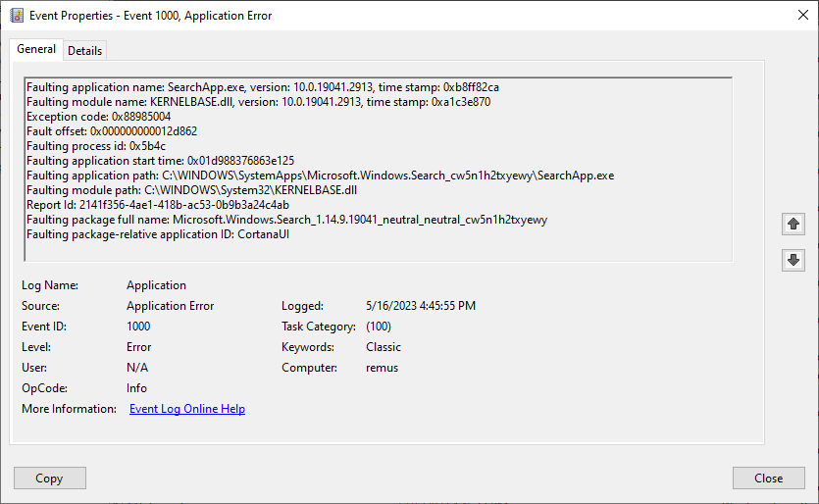The height and width of the screenshot is (504, 819).
Task: Click the Task Category value (100)
Action: pos(379,327)
